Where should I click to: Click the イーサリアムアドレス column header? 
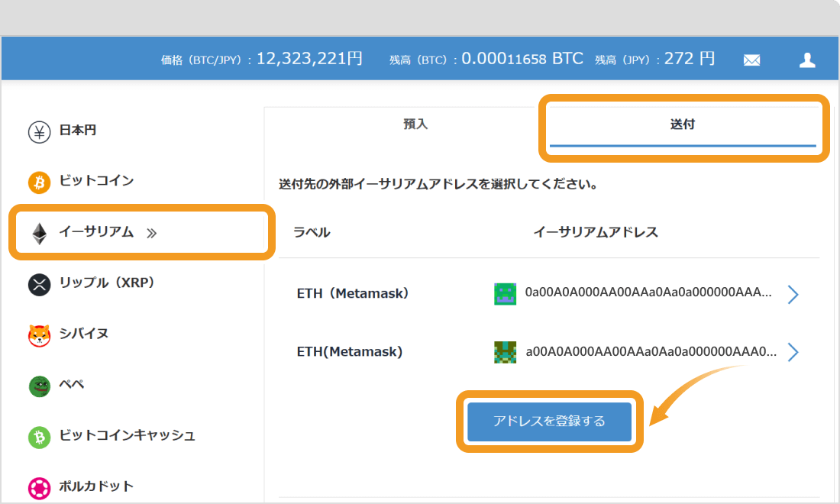(x=596, y=232)
